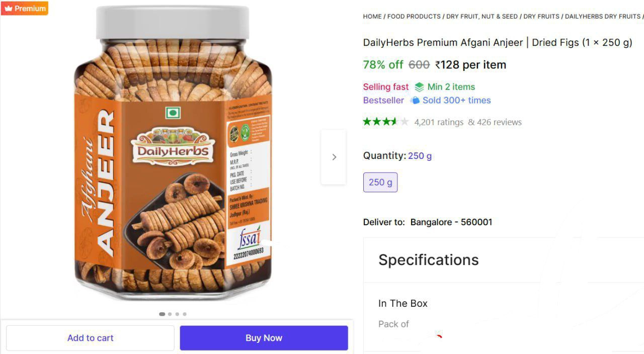Click the "Add to cart" button

click(90, 337)
